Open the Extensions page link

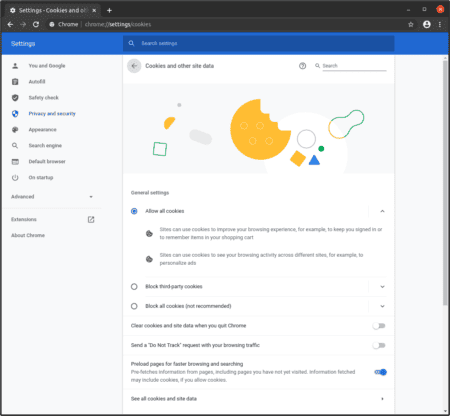pos(24,219)
